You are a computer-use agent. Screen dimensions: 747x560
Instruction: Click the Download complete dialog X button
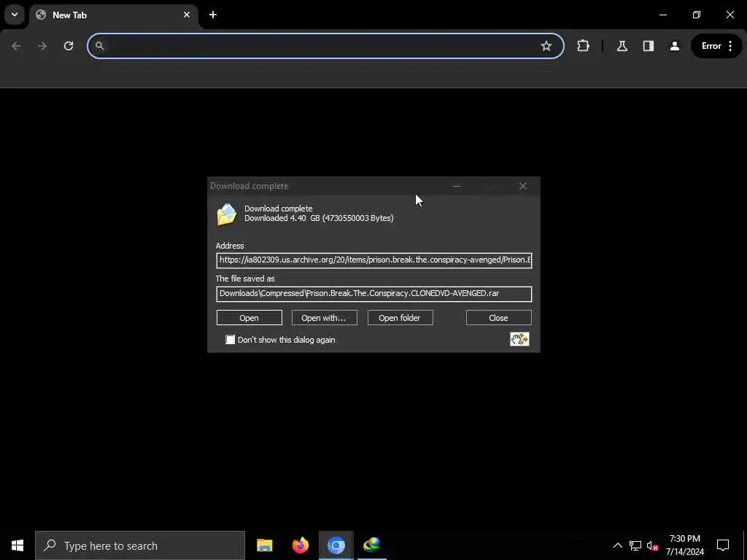click(522, 186)
